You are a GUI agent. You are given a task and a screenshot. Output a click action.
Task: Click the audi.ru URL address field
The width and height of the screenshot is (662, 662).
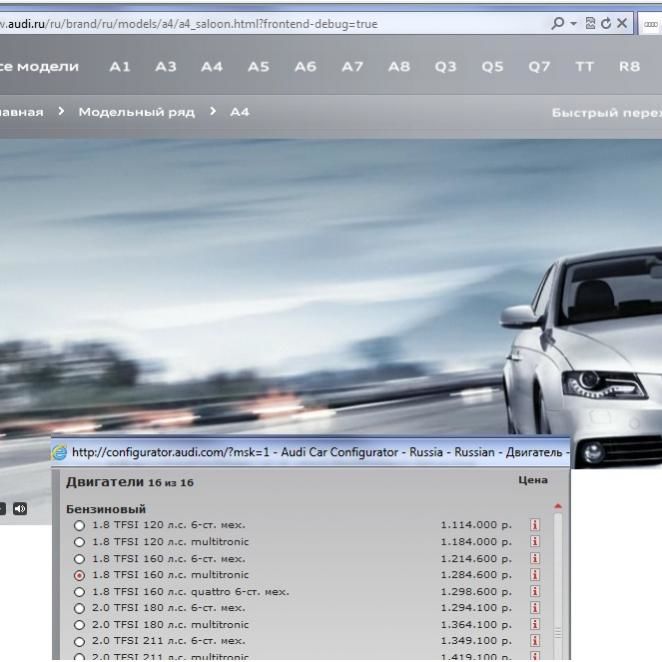pyautogui.click(x=200, y=24)
